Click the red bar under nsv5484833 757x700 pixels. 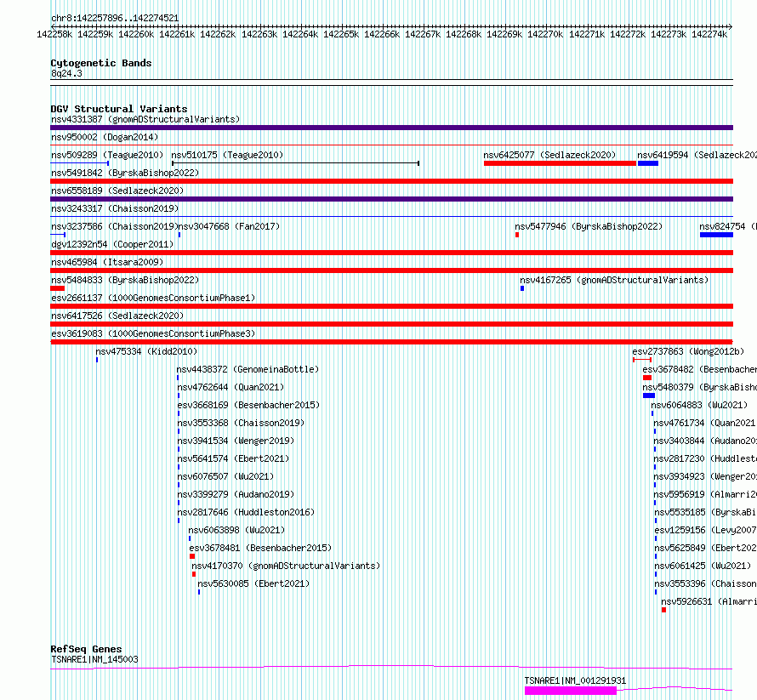pos(58,288)
